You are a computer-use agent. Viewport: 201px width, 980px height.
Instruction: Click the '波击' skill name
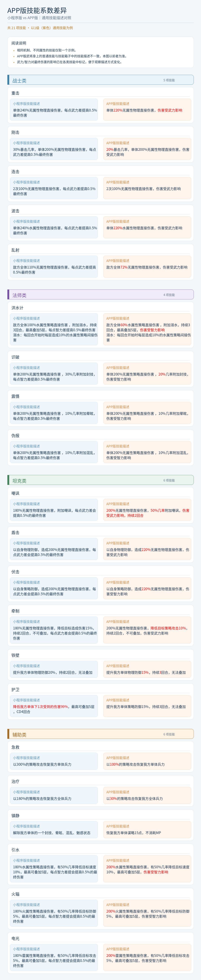point(15,211)
